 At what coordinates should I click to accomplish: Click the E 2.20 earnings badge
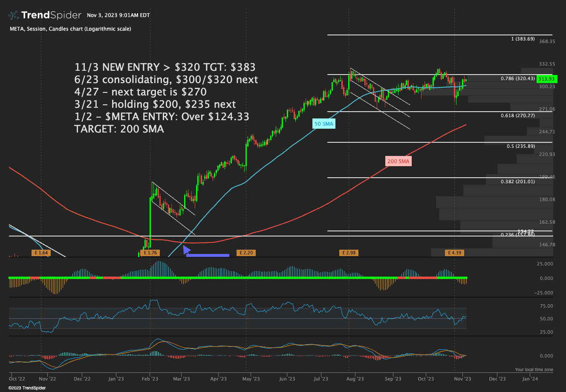click(246, 253)
